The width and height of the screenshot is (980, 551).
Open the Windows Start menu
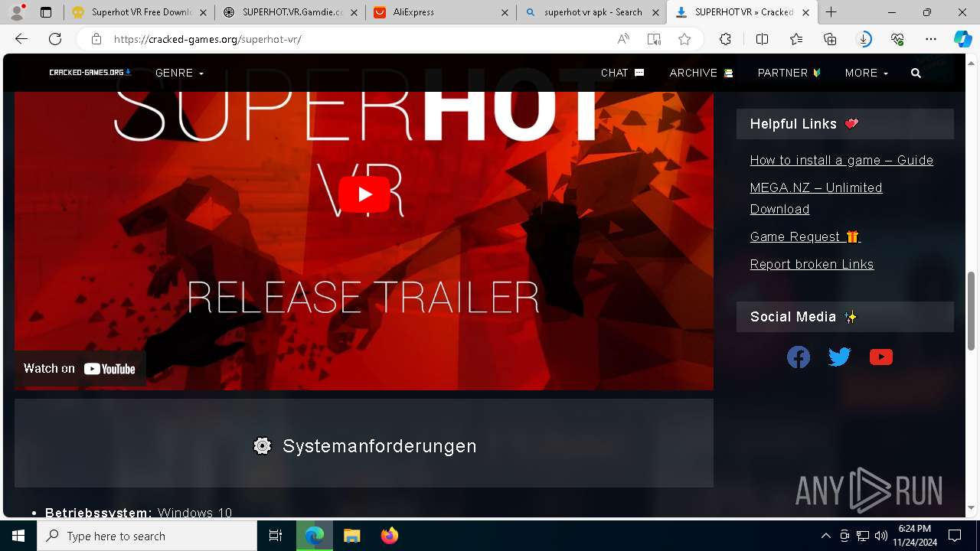point(18,536)
